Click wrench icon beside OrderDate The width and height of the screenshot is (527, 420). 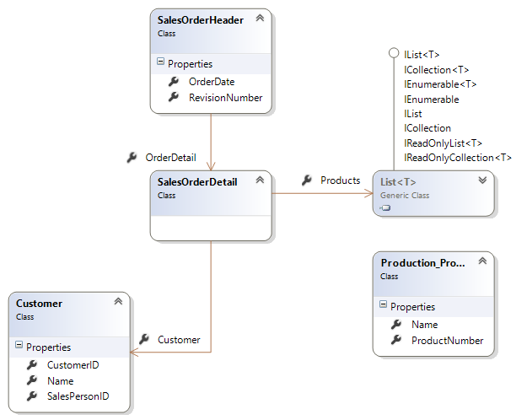(174, 81)
